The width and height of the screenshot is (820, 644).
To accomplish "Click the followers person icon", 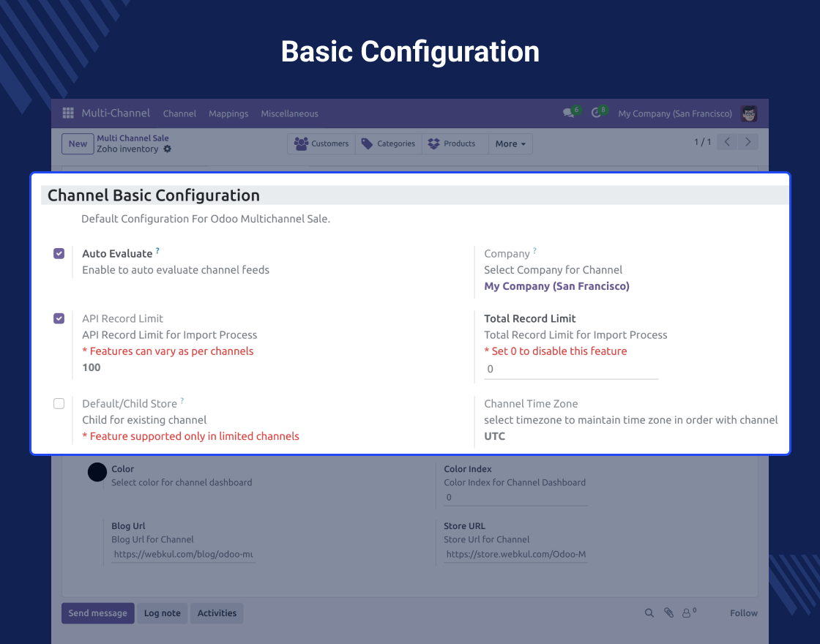I will (x=687, y=613).
